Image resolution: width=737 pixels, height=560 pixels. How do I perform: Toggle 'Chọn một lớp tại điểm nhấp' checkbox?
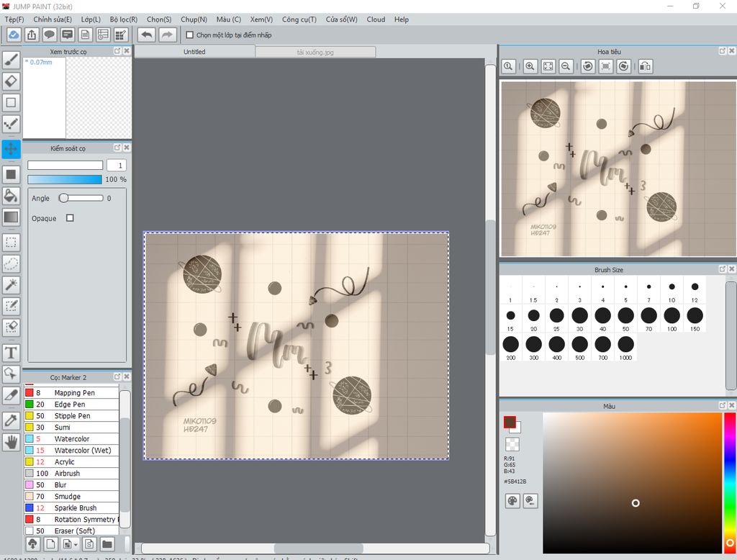click(190, 35)
